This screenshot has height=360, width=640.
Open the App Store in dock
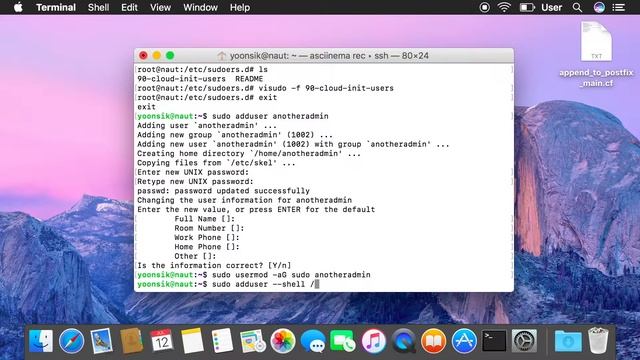(x=464, y=340)
